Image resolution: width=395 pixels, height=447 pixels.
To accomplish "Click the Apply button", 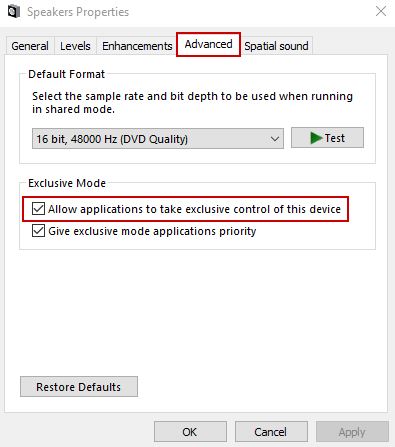I will coord(352,432).
